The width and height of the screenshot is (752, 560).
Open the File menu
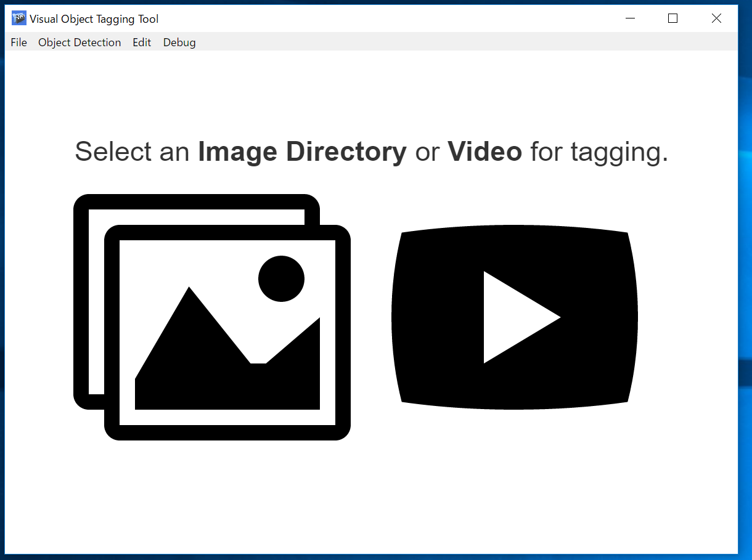tap(18, 43)
